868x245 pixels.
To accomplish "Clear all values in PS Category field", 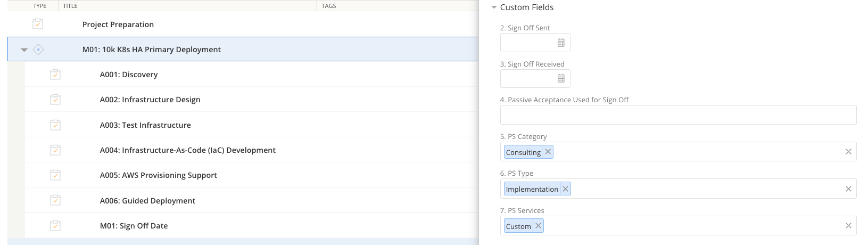I will coord(848,152).
